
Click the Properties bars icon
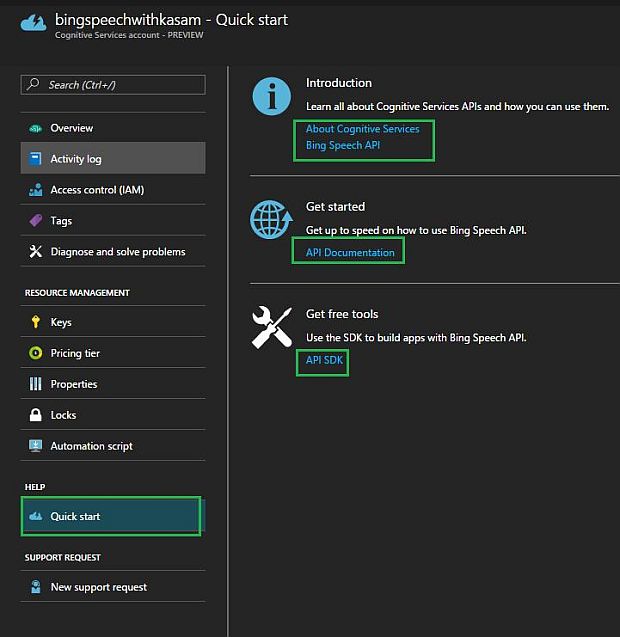35,384
